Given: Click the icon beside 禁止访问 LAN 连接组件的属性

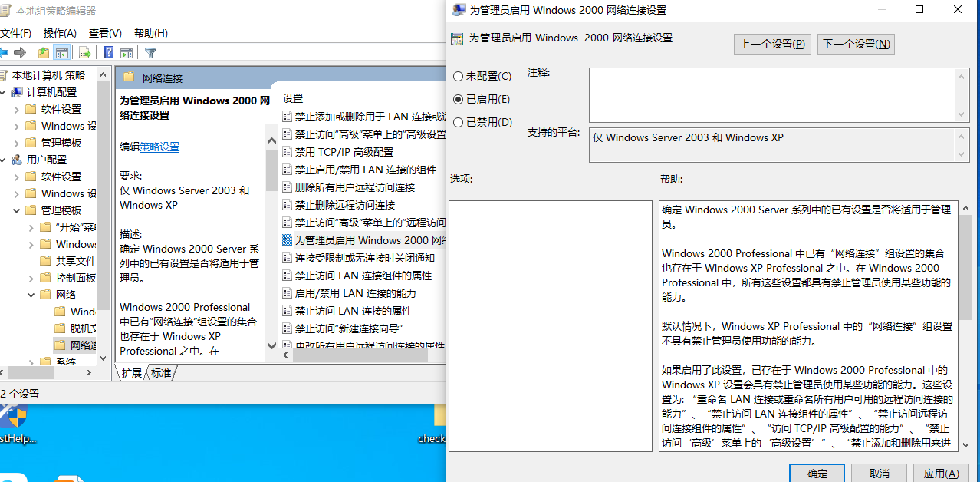Looking at the screenshot, I should [x=288, y=276].
